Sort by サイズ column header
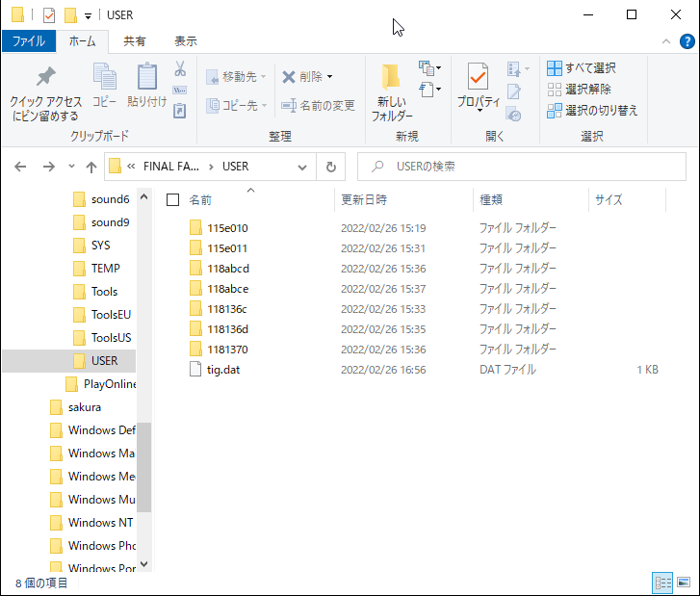Screen dimensions: 700x596 click(x=609, y=199)
